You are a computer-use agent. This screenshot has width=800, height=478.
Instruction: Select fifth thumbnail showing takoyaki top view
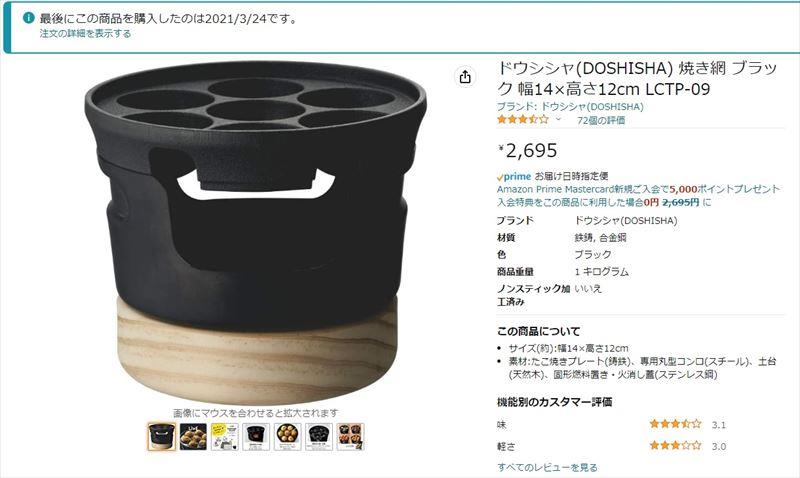coord(288,437)
